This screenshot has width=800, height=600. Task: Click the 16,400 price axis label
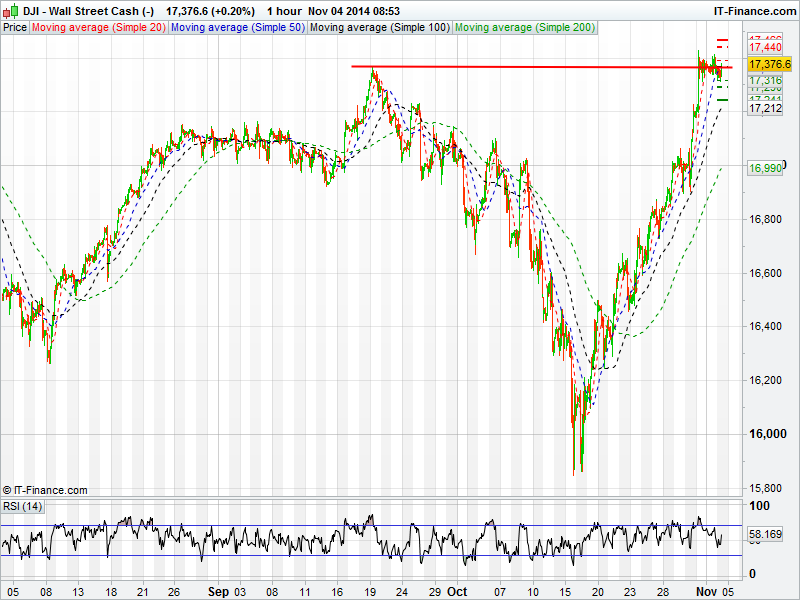click(765, 327)
